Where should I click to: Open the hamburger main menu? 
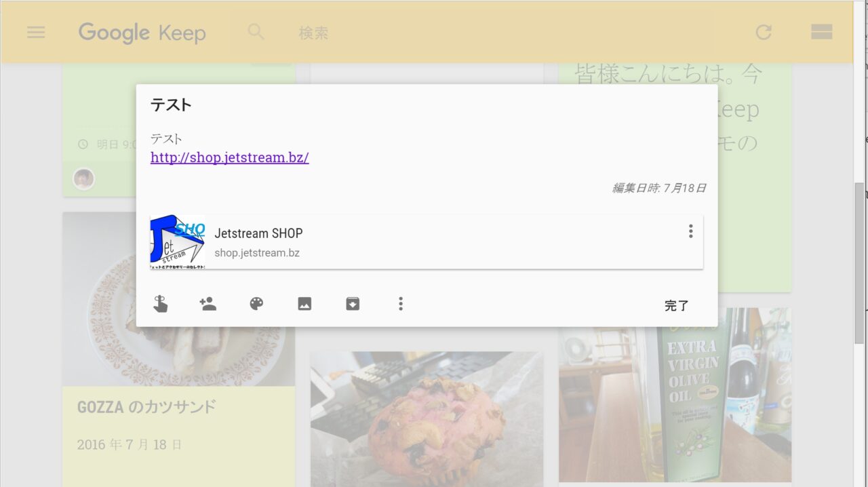click(36, 32)
